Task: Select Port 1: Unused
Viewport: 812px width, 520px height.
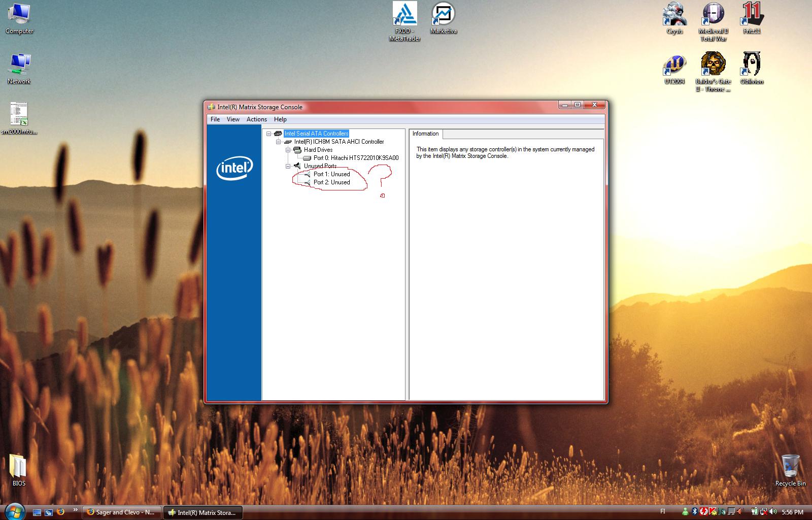Action: tap(332, 174)
